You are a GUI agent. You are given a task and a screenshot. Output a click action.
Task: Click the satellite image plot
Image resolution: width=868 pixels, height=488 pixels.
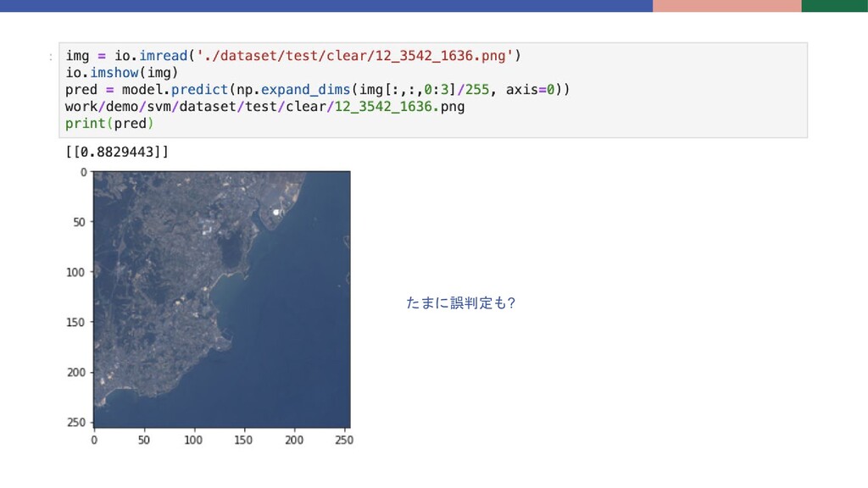coord(222,299)
